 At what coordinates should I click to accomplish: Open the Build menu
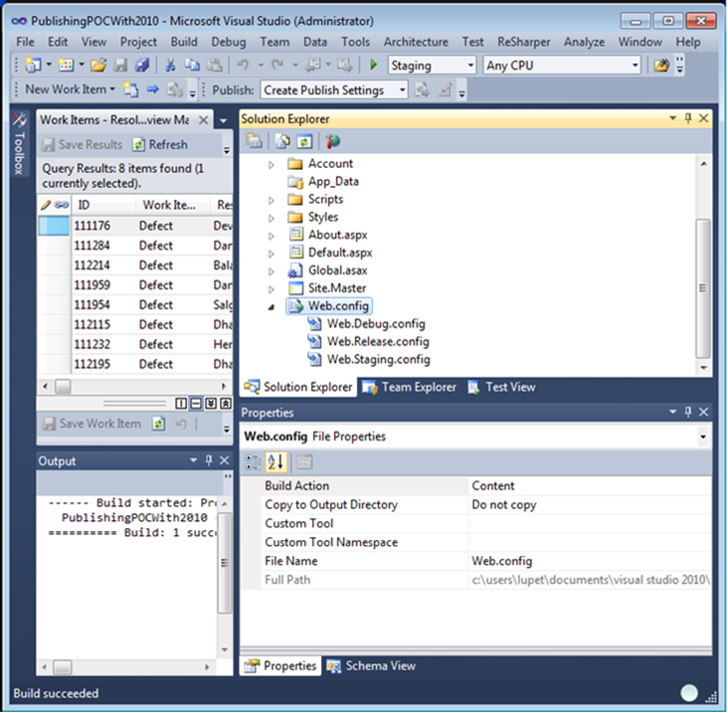(x=184, y=42)
